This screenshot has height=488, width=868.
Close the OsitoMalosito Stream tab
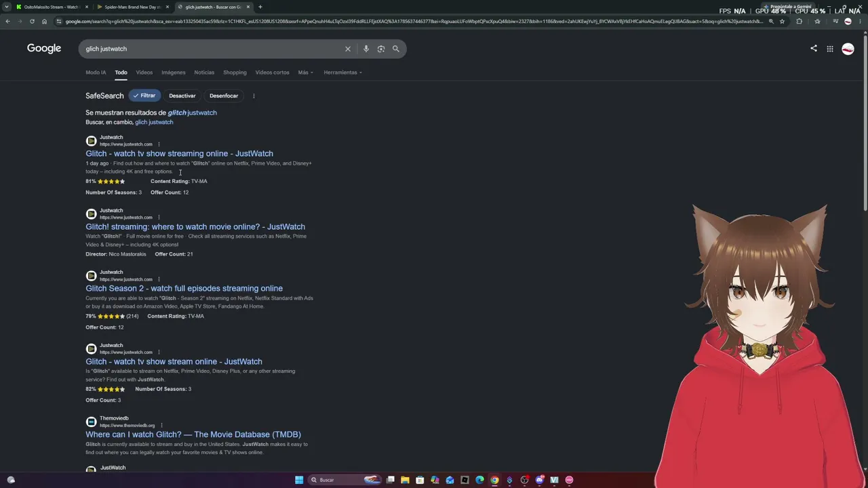click(x=87, y=7)
